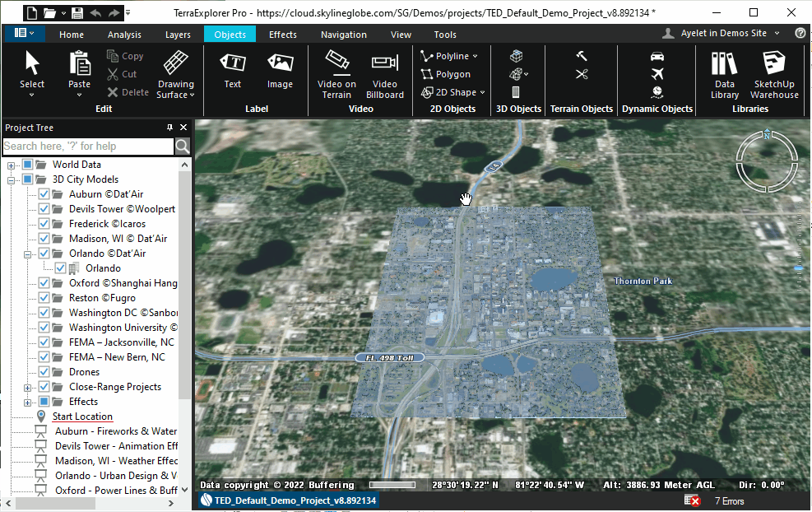
Task: Click the altitude slider on map edge
Action: pos(798,268)
